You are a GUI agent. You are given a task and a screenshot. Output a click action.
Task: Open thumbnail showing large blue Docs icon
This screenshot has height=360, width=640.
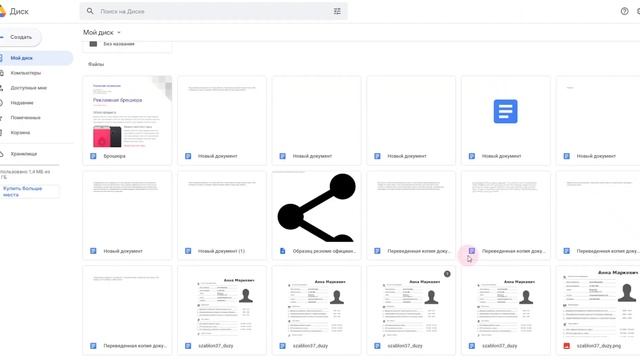[x=506, y=112]
